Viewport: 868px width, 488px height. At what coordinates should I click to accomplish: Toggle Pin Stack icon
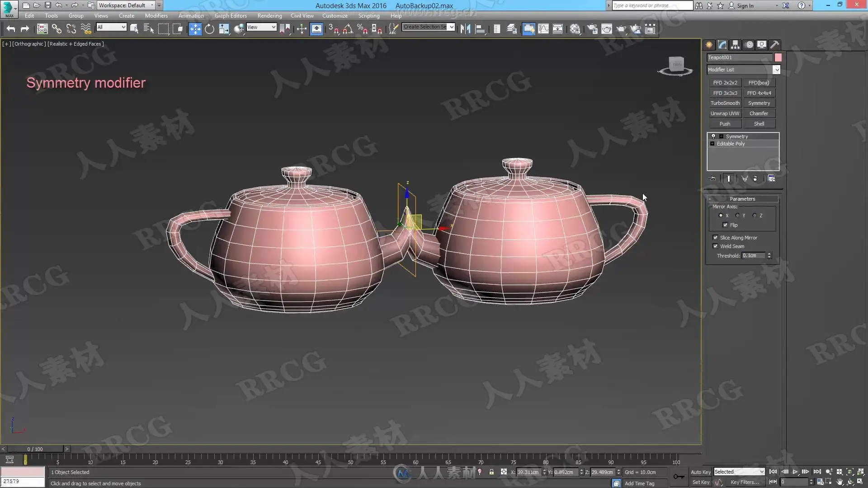click(x=713, y=178)
